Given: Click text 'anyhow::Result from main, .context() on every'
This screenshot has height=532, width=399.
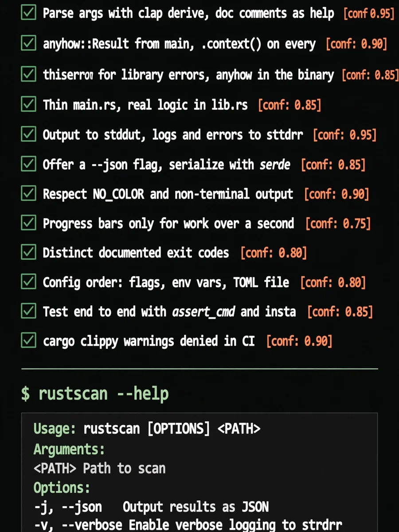Looking at the screenshot, I should pos(180,44).
